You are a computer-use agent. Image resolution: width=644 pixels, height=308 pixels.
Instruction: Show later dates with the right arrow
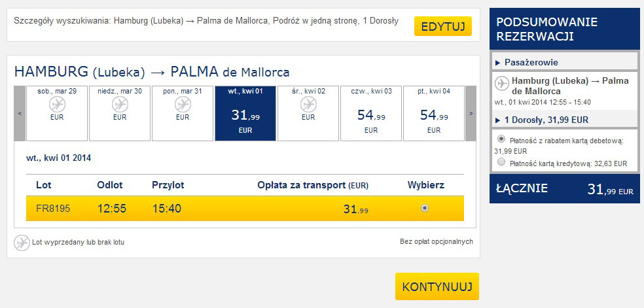tap(471, 113)
